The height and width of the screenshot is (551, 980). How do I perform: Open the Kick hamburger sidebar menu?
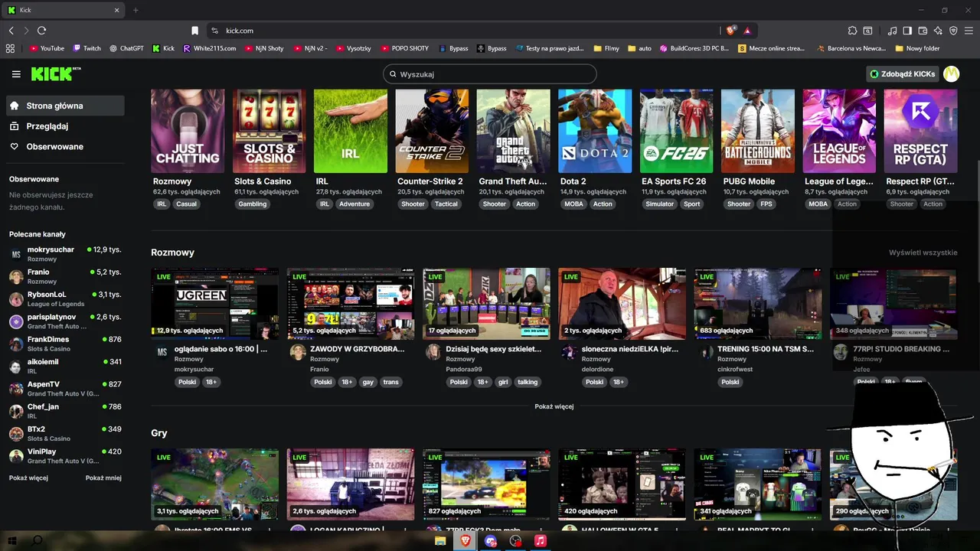(16, 74)
